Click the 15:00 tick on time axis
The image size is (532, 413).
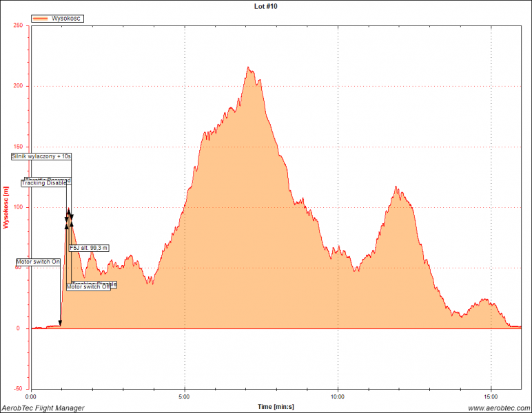(x=491, y=397)
